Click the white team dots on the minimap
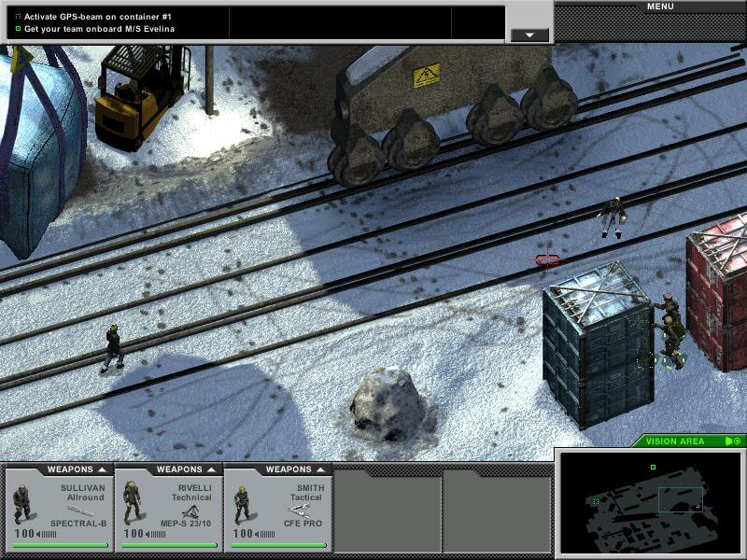747x560 pixels. click(x=698, y=507)
